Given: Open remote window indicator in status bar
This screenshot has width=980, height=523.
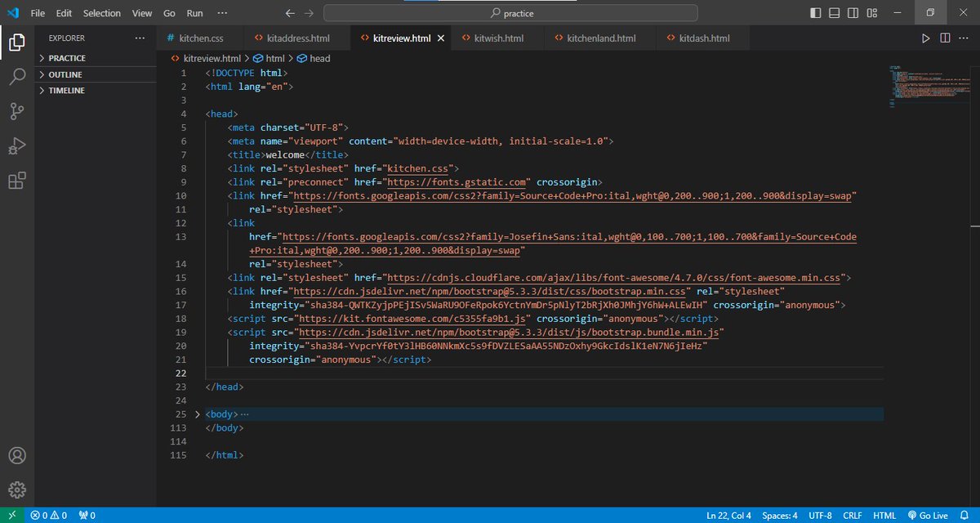Looking at the screenshot, I should (11, 516).
